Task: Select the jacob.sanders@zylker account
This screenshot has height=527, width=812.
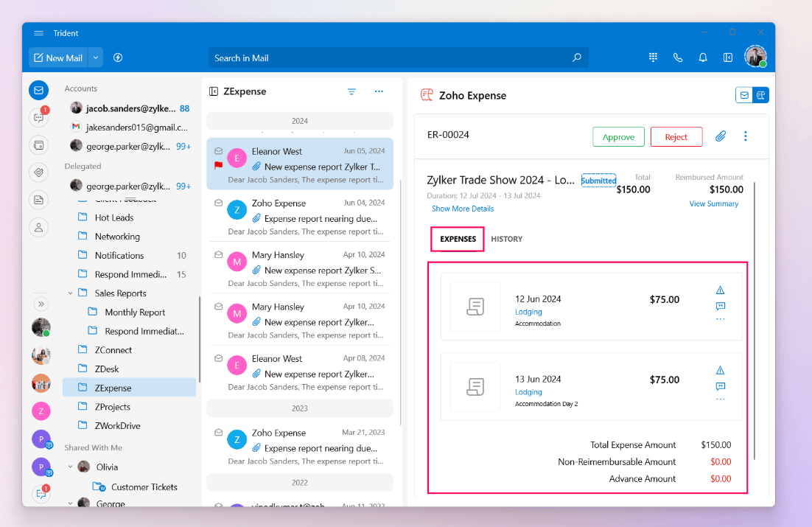Action: tap(130, 108)
